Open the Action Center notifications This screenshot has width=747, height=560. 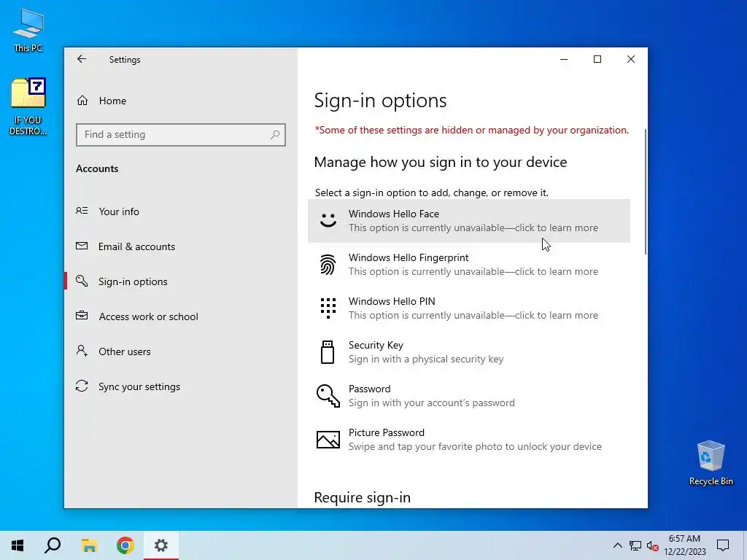[723, 545]
